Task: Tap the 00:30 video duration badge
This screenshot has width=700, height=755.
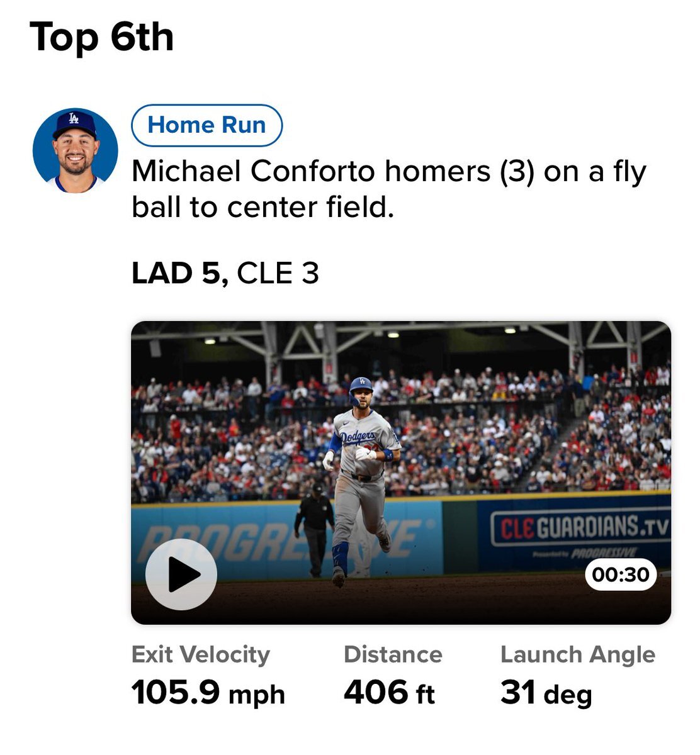Action: point(621,574)
